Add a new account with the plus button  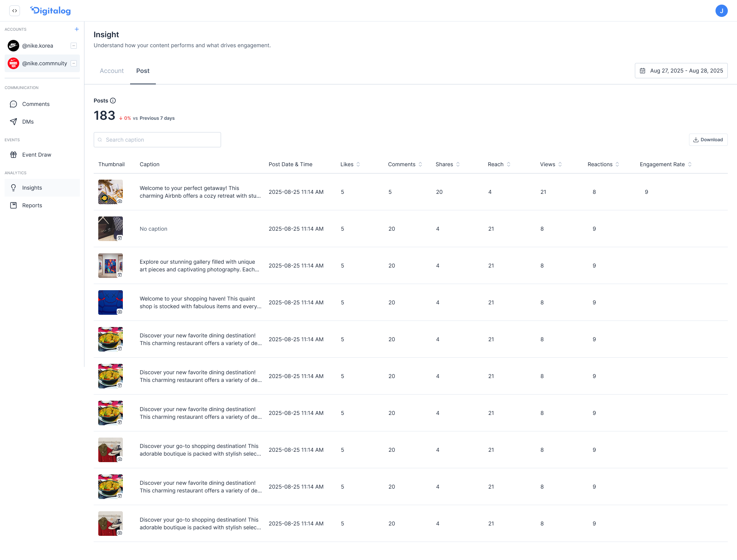click(x=77, y=29)
